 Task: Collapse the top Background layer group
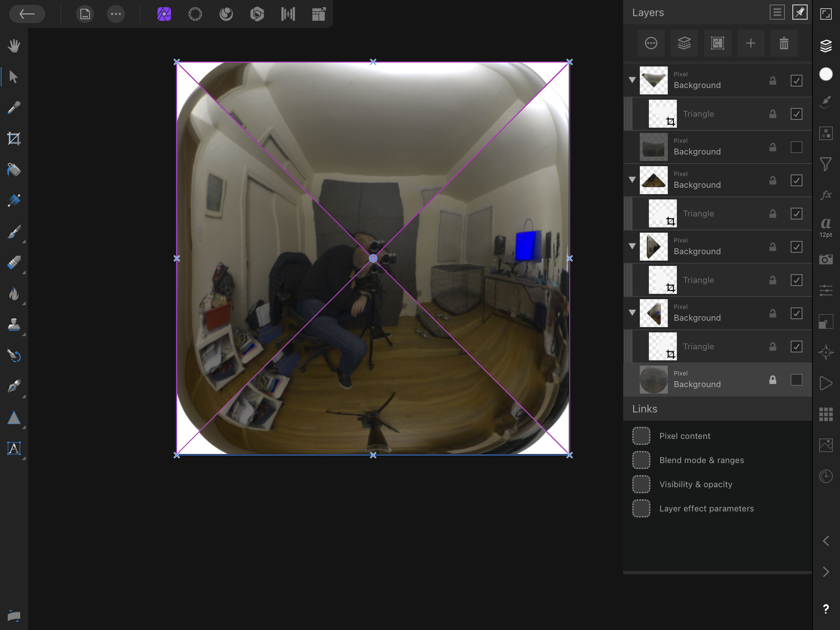point(632,80)
